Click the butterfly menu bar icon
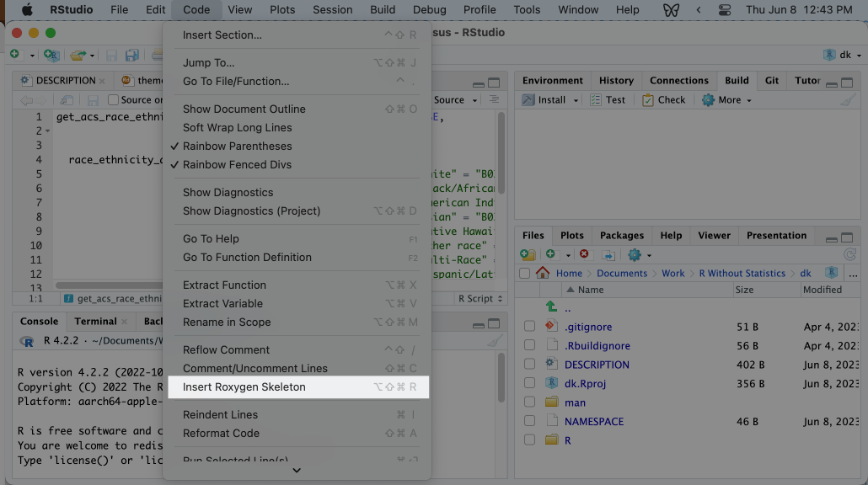 pyautogui.click(x=671, y=10)
